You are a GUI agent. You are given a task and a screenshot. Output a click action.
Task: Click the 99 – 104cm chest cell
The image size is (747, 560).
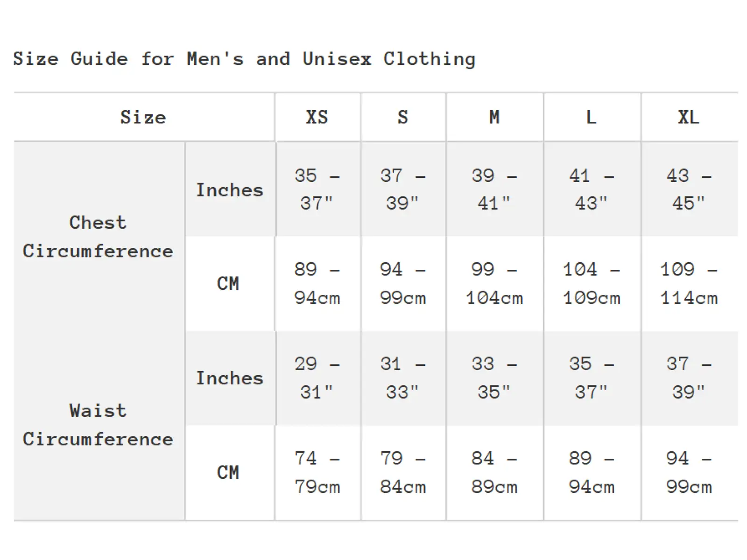[494, 284]
